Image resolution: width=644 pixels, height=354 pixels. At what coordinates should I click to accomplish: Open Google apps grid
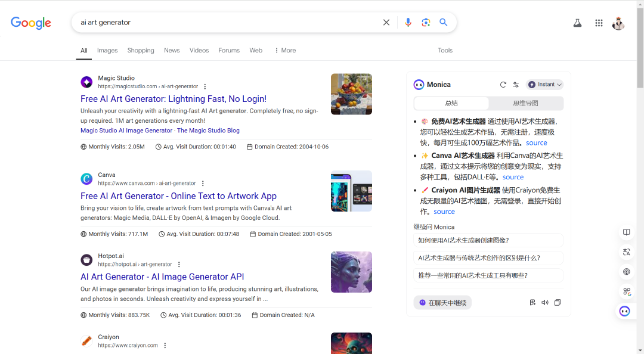coord(599,23)
